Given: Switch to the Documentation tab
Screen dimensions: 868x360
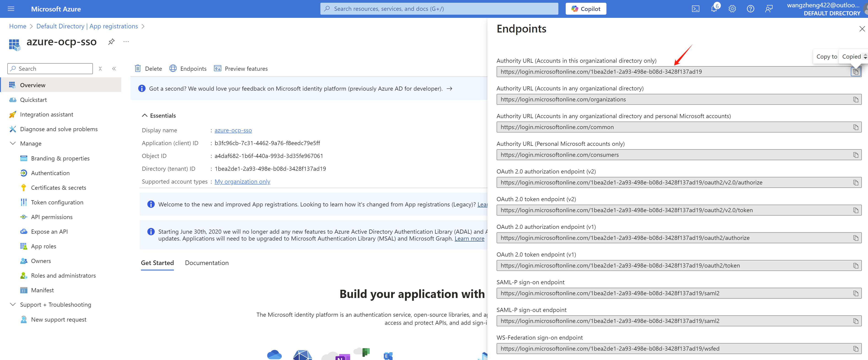Looking at the screenshot, I should (x=207, y=263).
